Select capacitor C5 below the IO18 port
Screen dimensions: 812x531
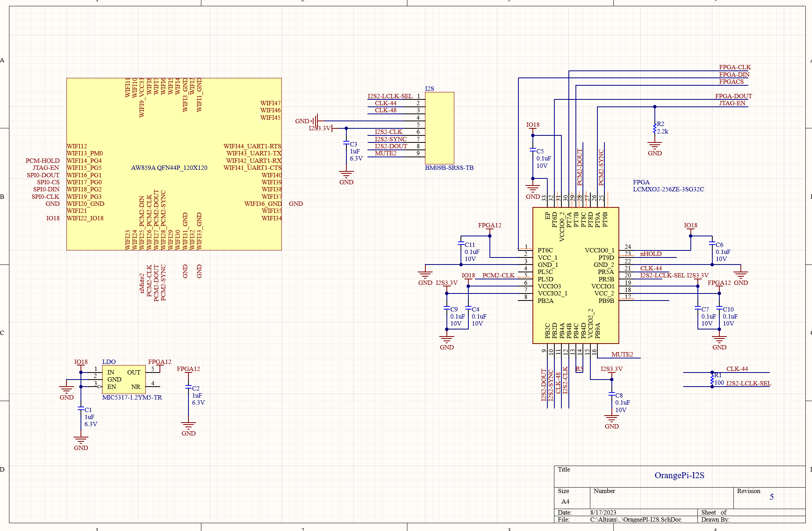click(x=533, y=150)
